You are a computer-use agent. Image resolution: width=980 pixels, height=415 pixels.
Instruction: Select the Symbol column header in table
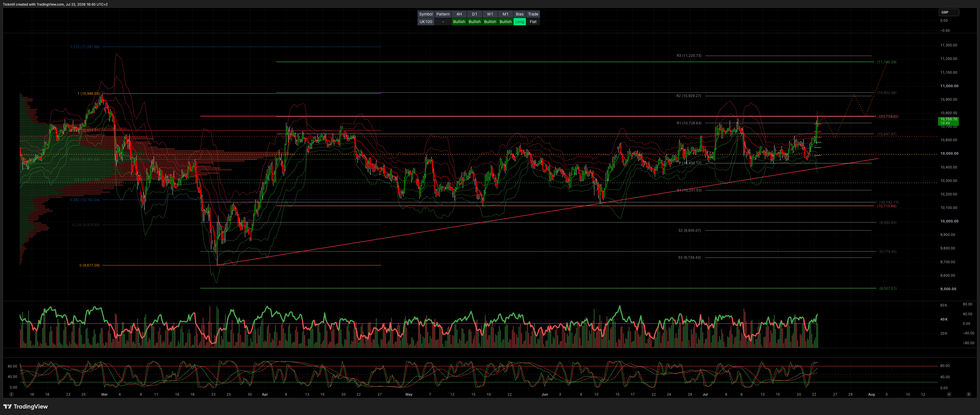426,14
